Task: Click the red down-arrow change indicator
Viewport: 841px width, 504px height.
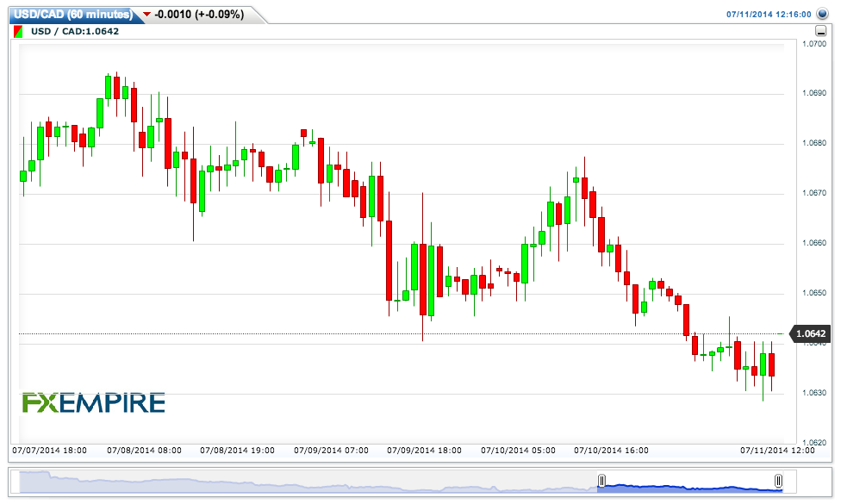Action: click(x=146, y=15)
